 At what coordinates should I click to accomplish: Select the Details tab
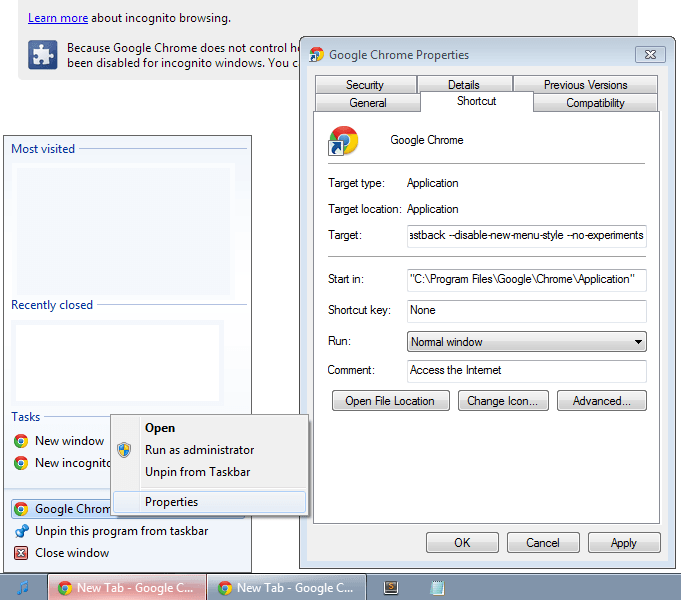(463, 85)
